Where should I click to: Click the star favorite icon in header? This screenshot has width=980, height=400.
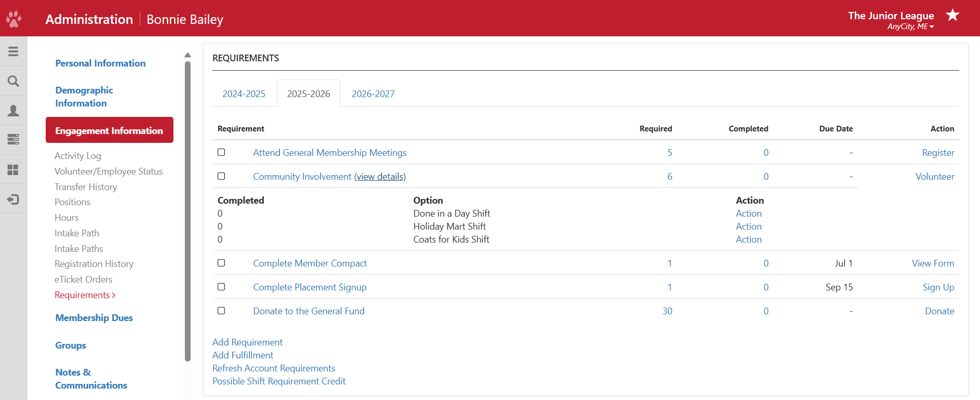pos(952,15)
